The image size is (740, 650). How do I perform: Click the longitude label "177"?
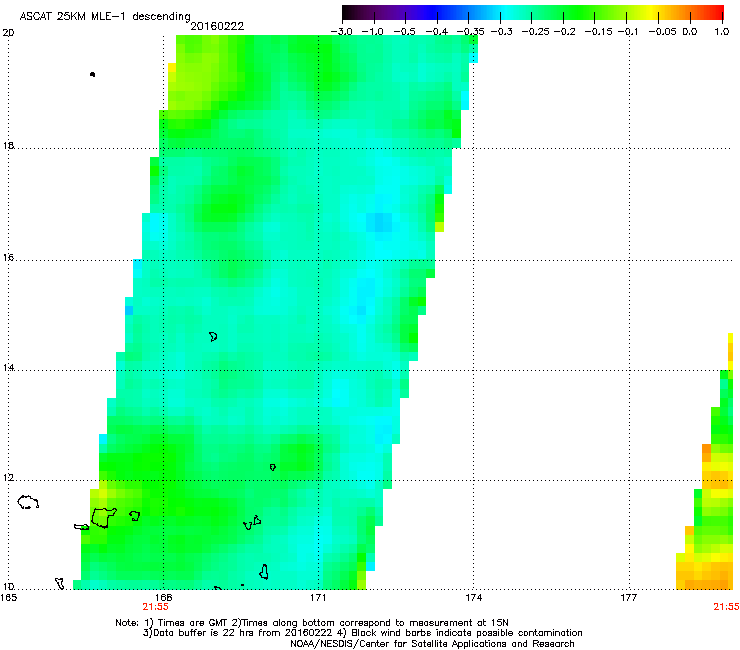(x=629, y=598)
